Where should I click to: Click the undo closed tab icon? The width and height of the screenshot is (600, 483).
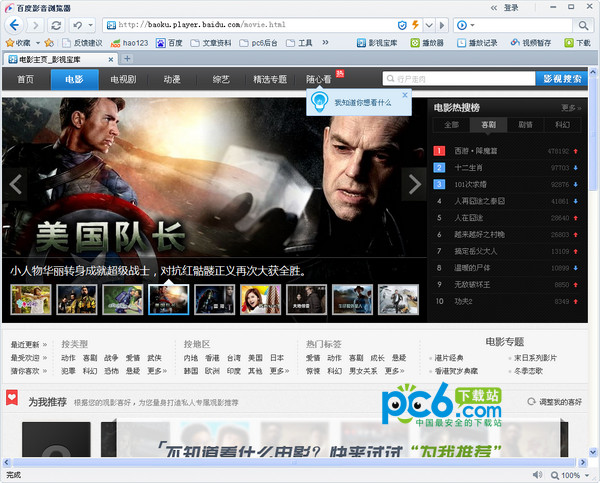pos(78,25)
